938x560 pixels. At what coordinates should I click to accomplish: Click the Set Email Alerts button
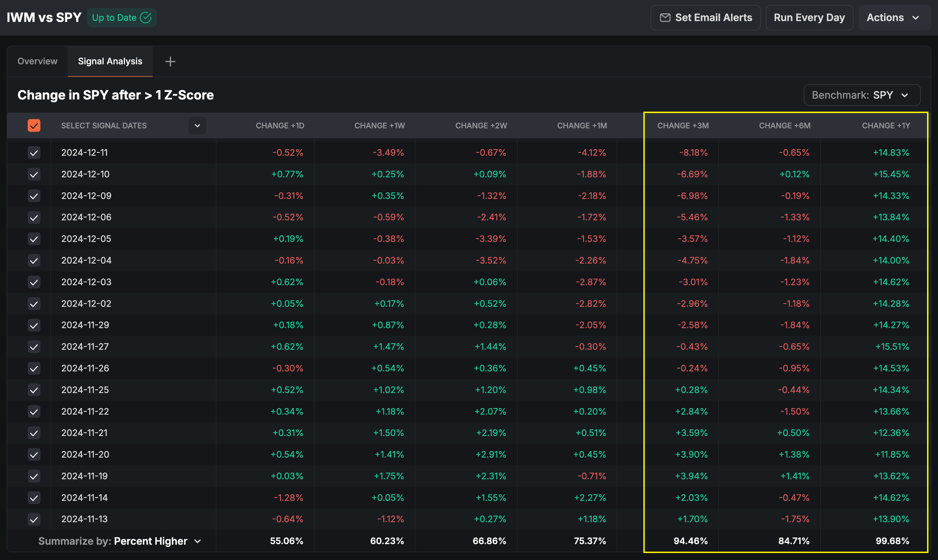tap(705, 18)
